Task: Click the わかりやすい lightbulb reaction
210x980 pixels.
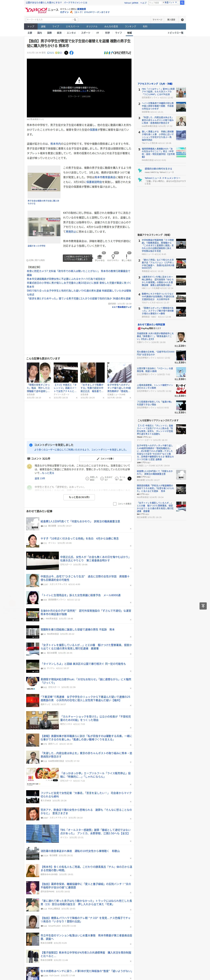Action: tap(113, 257)
